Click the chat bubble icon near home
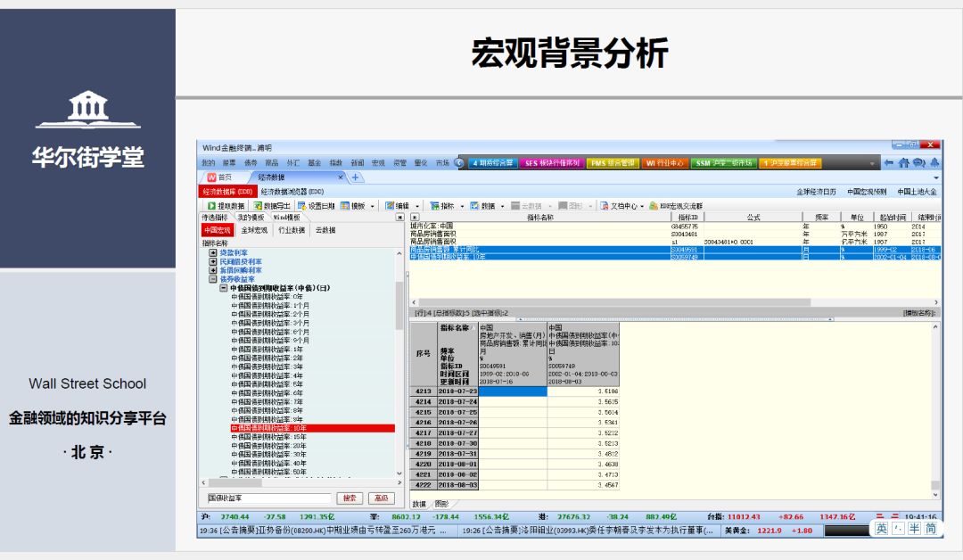Image resolution: width=963 pixels, height=560 pixels. point(918,162)
